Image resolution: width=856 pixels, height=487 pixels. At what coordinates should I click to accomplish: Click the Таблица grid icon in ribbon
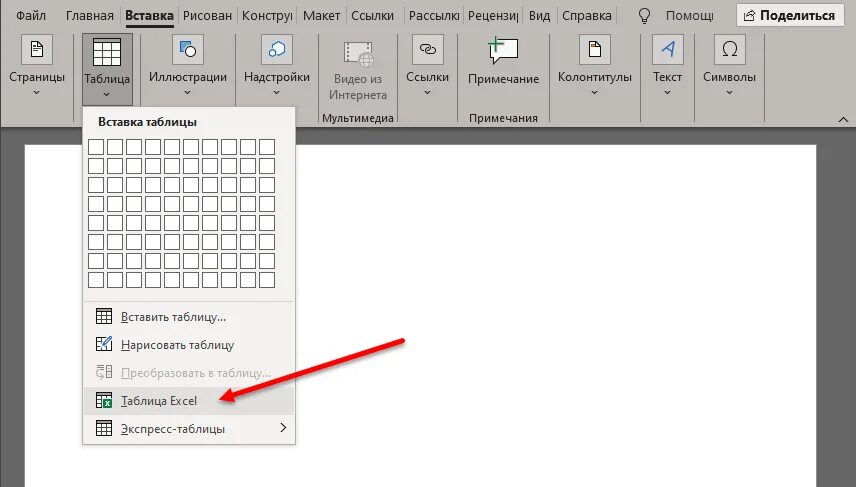click(x=106, y=52)
